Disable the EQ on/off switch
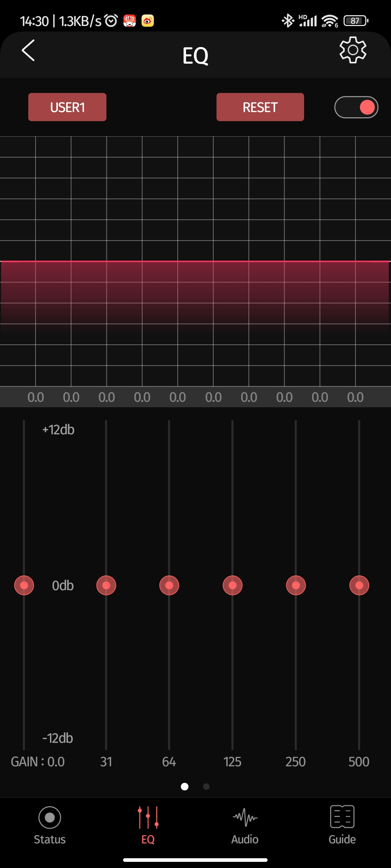Image resolution: width=391 pixels, height=868 pixels. click(x=356, y=107)
